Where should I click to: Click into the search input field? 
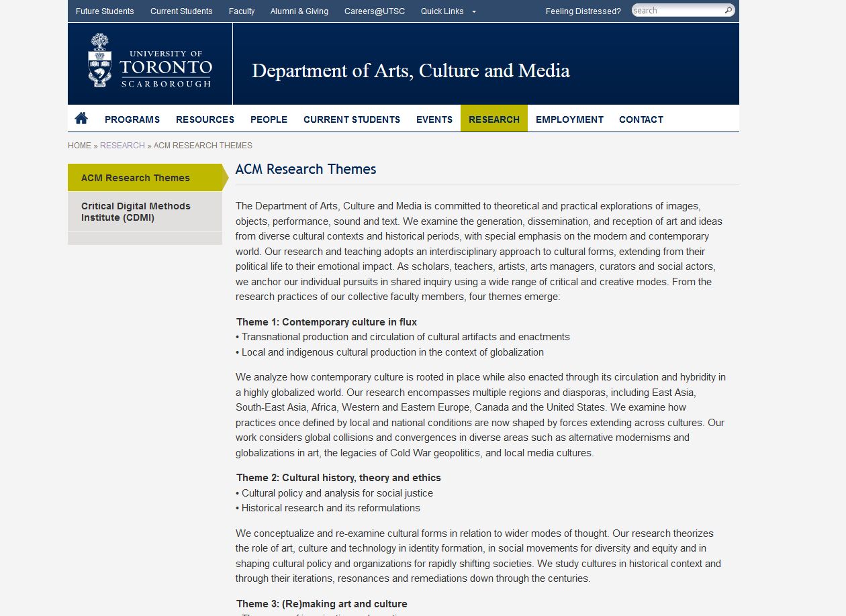(x=677, y=11)
